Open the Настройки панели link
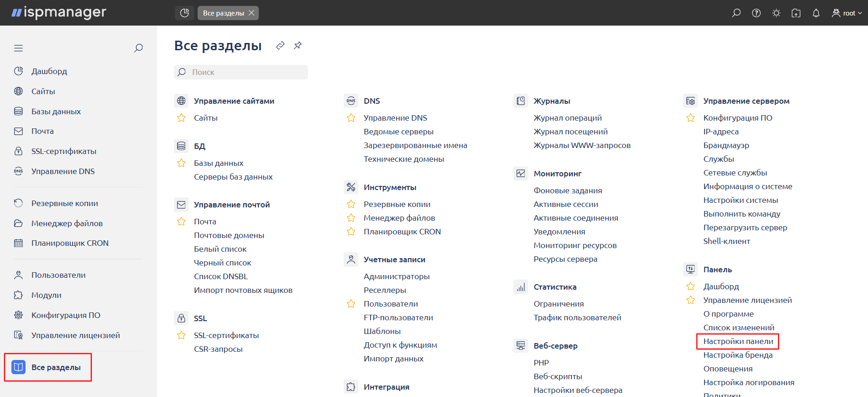 point(738,341)
